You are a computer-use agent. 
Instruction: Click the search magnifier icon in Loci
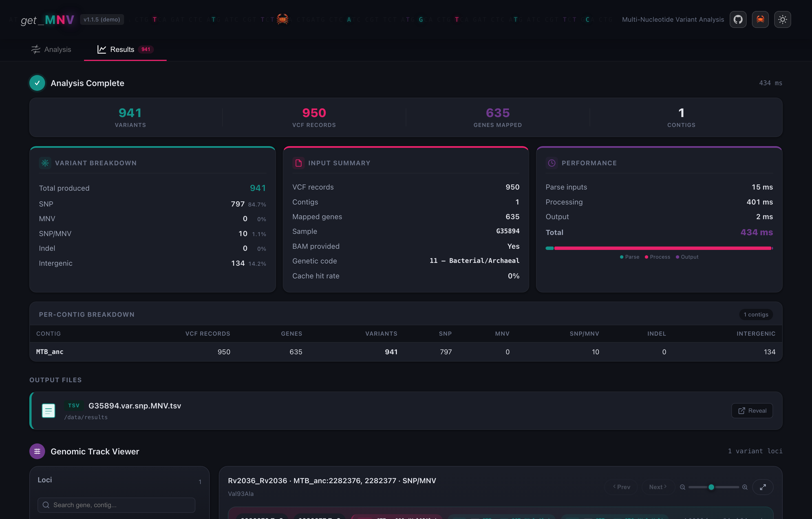[x=46, y=505]
